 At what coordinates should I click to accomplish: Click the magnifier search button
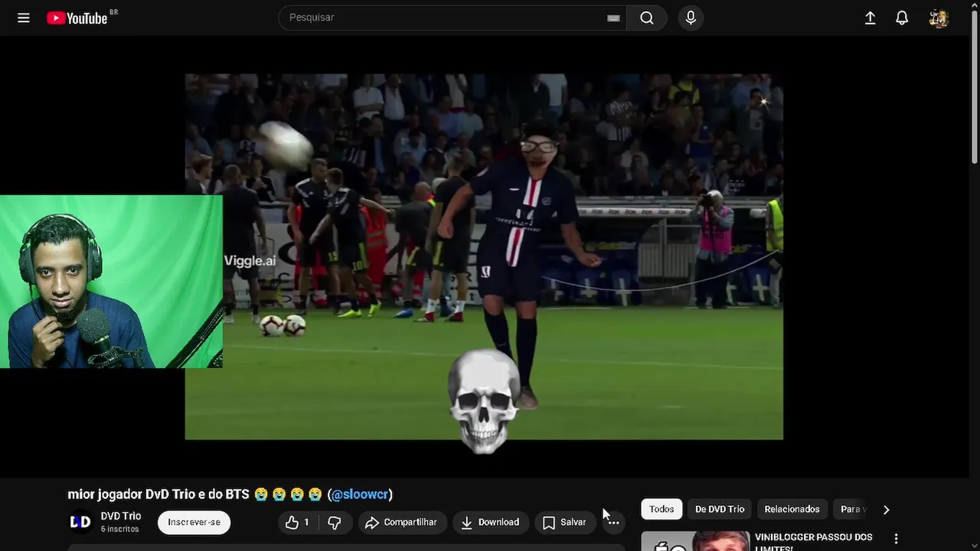[647, 18]
